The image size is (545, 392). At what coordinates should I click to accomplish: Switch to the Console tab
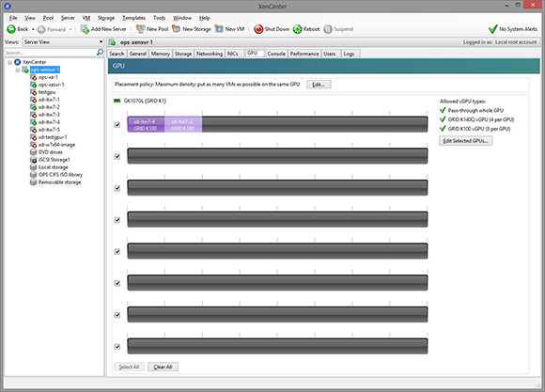coord(276,54)
